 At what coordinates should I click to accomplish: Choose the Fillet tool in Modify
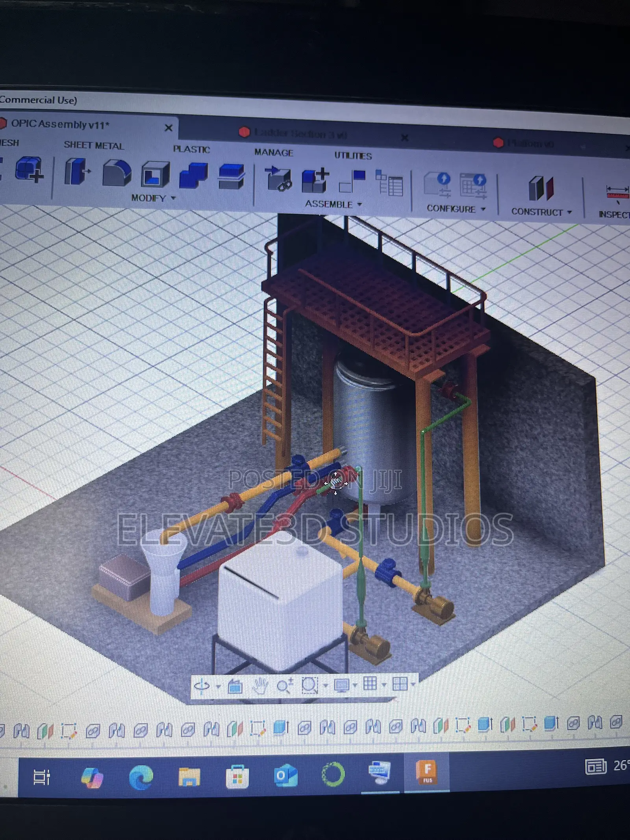(x=117, y=172)
